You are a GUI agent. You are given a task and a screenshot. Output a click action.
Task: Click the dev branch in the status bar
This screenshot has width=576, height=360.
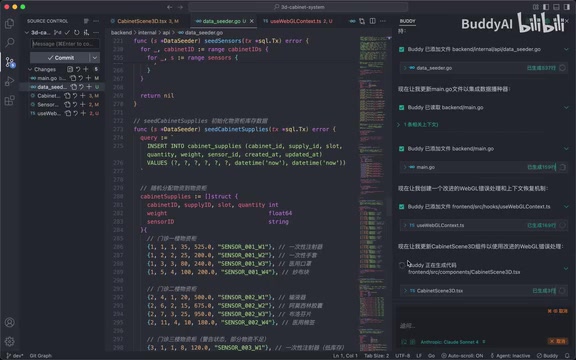coord(15,356)
